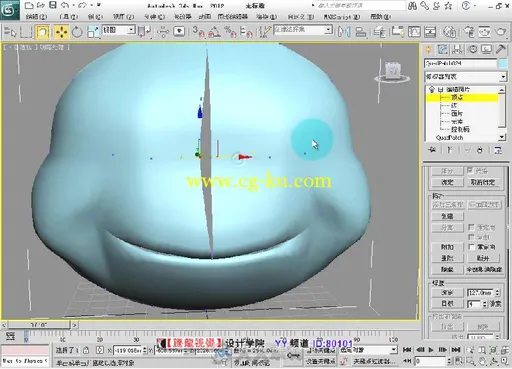Open the Manage Layers icon
The width and height of the screenshot is (512, 369).
coord(379,32)
